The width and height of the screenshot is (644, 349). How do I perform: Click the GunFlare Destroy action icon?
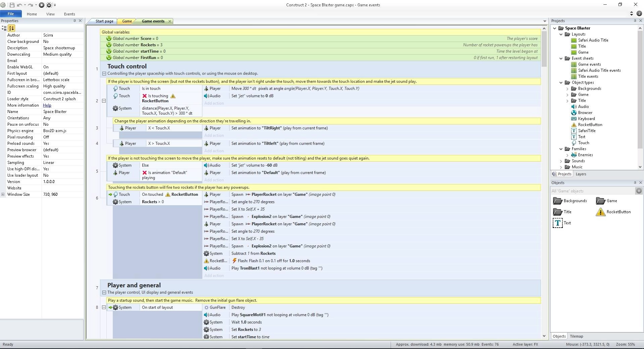click(206, 307)
